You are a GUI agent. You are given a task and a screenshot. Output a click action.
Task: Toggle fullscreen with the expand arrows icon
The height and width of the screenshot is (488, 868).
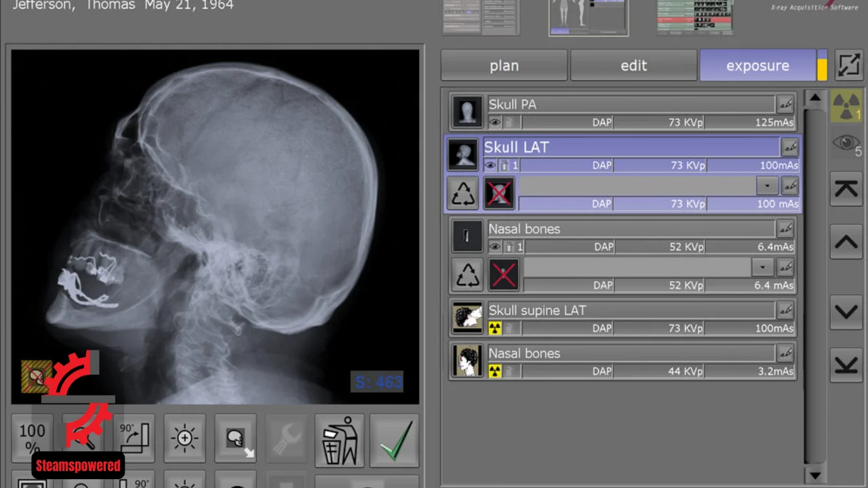(848, 65)
